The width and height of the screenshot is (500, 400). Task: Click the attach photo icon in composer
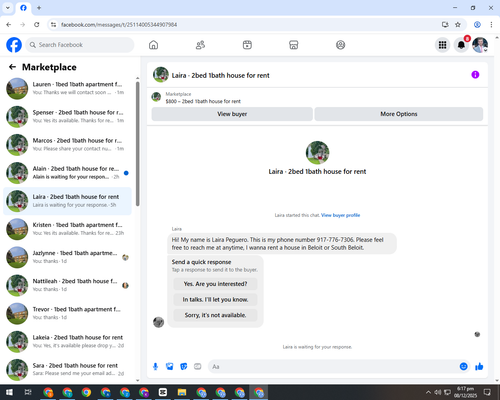click(x=170, y=367)
